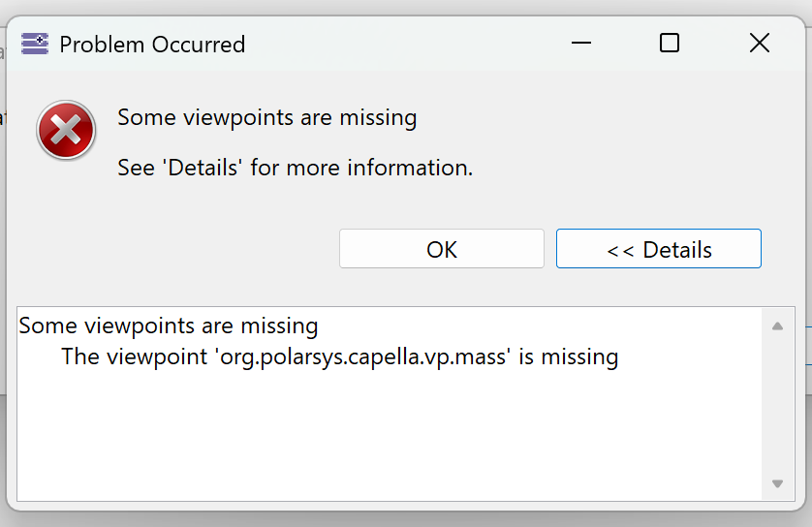The height and width of the screenshot is (527, 812).
Task: Click the Capella app icon in title bar
Action: (x=35, y=44)
